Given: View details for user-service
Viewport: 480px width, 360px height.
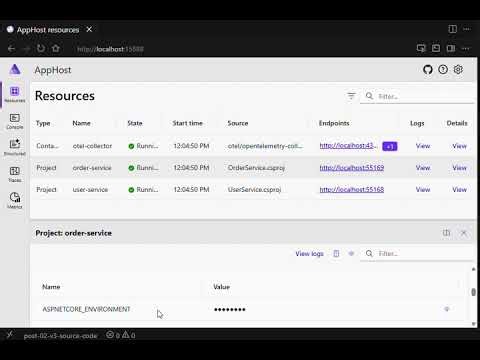Looking at the screenshot, I should (459, 189).
